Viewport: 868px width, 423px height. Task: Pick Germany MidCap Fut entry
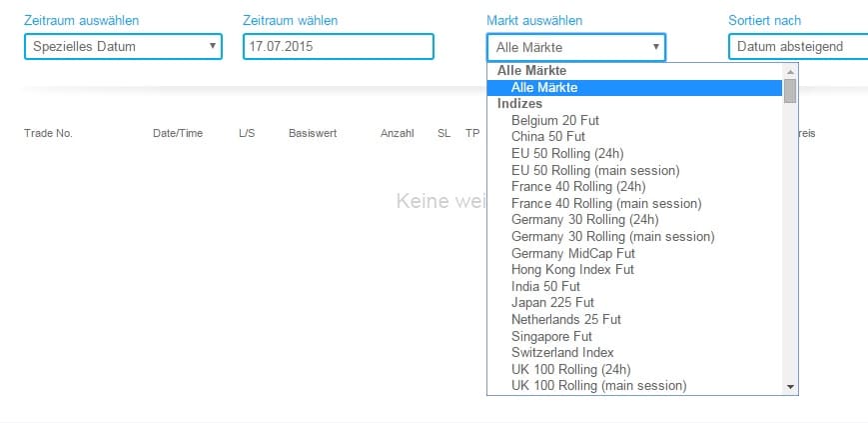point(572,253)
